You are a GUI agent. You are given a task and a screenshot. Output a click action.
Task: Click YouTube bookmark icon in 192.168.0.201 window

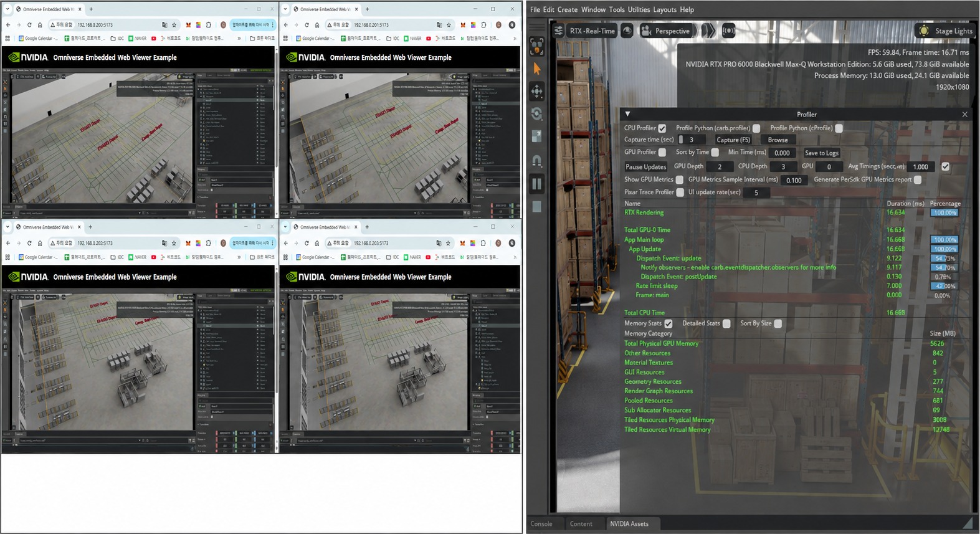(x=429, y=38)
